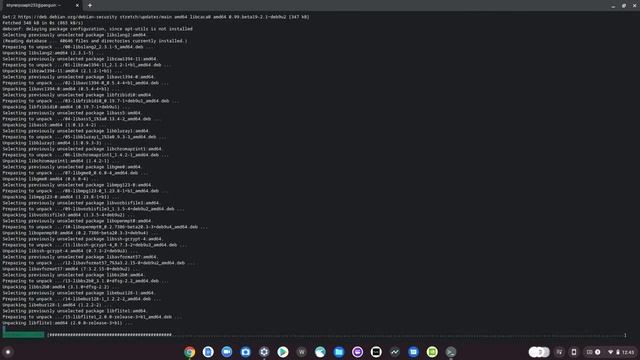The image size is (640, 360).
Task: Click 'Unpacking libavc1394-0:amd64' line
Action: [60, 89]
